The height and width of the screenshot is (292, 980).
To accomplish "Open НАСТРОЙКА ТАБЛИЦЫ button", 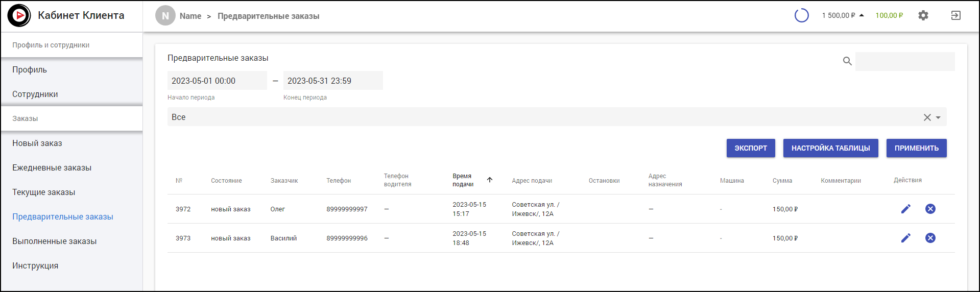I will pos(830,148).
